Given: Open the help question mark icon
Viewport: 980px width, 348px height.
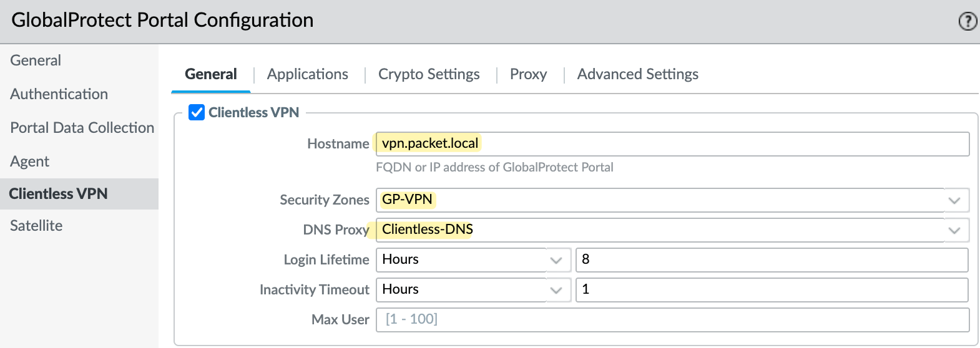Looking at the screenshot, I should click(968, 21).
